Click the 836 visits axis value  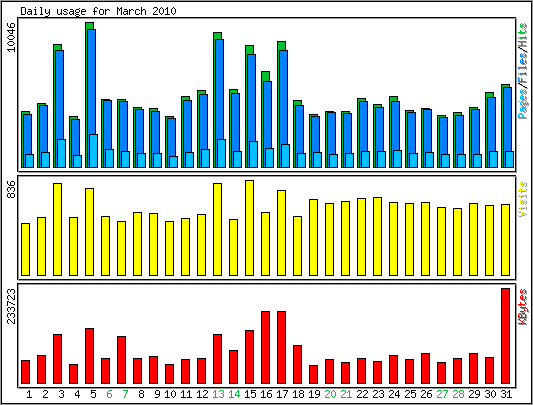point(11,189)
